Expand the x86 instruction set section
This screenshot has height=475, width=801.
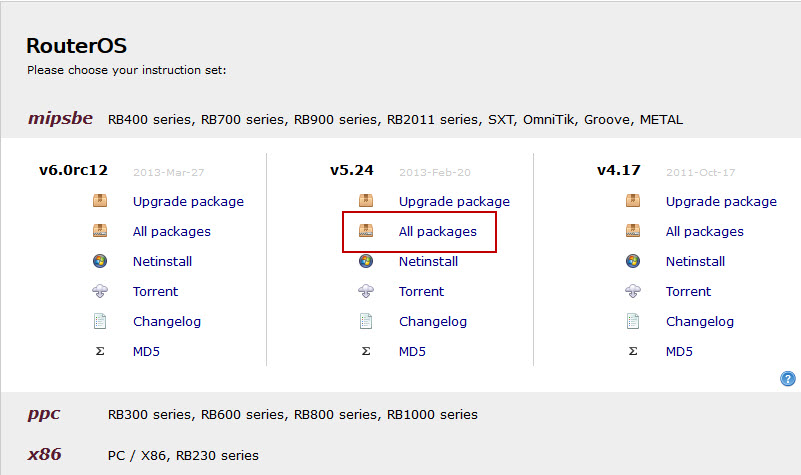click(x=44, y=454)
